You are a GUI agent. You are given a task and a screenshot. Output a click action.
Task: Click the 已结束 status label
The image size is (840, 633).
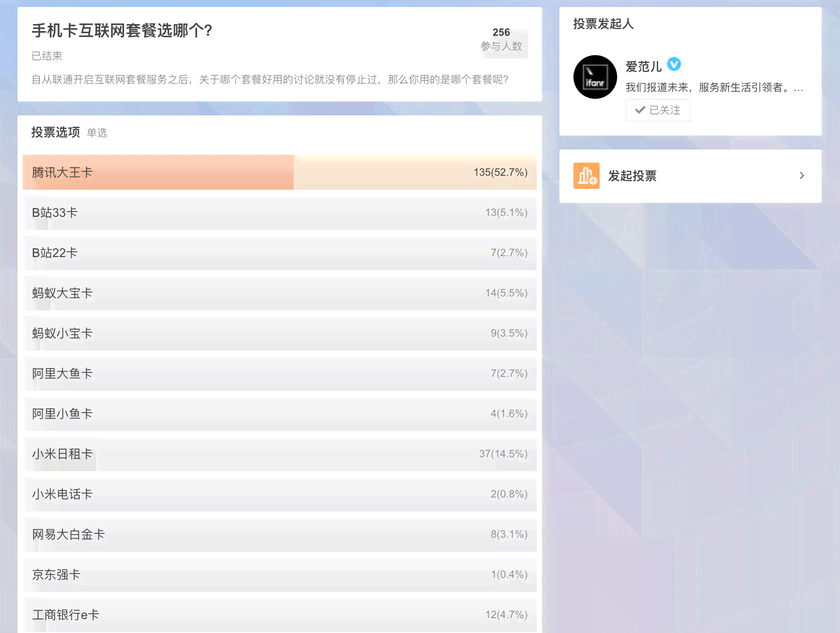tap(47, 56)
